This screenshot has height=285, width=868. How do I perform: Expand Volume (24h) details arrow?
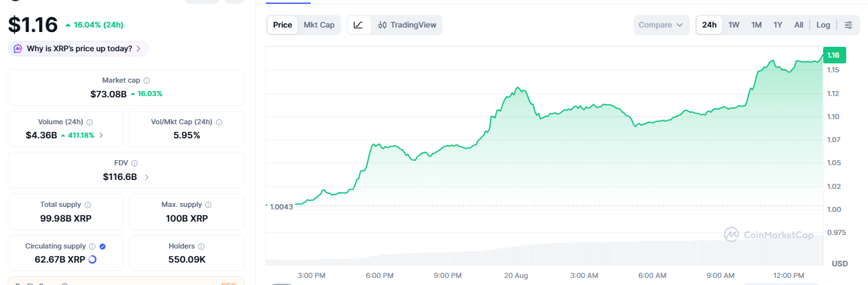point(101,135)
